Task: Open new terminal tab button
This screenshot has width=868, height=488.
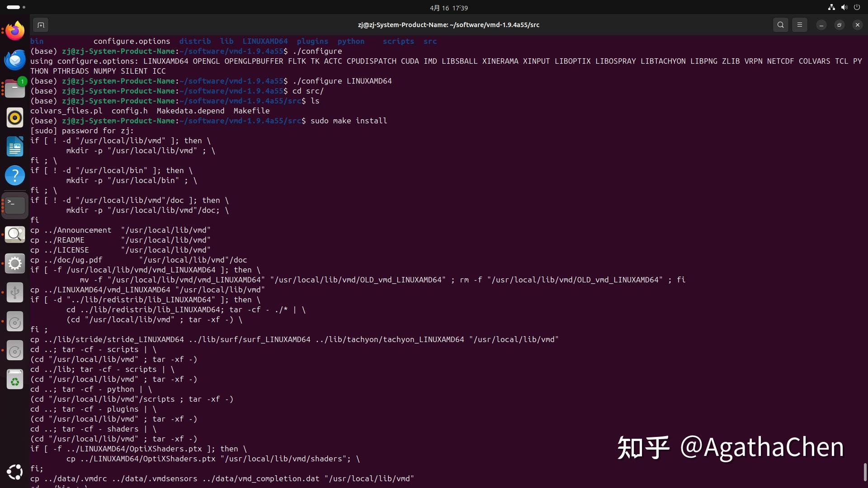Action: coord(41,25)
